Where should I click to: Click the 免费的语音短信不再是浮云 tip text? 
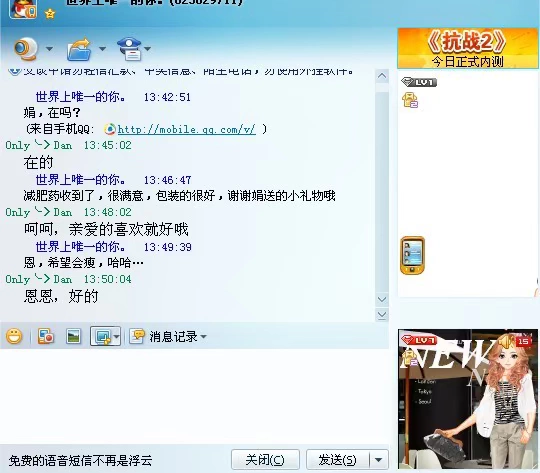click(80, 461)
